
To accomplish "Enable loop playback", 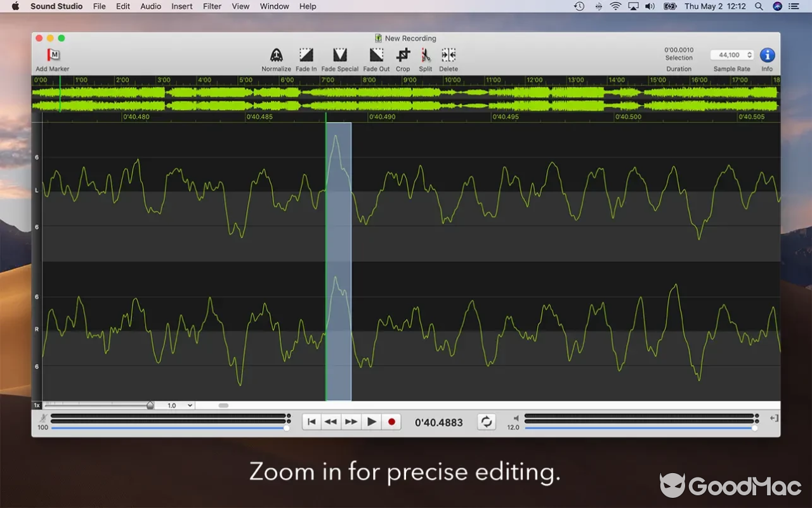I will [487, 422].
